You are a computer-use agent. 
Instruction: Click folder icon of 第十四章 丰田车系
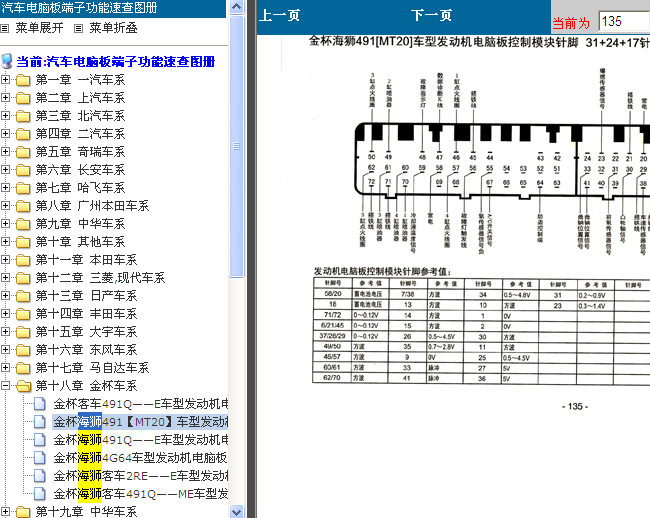[23, 314]
